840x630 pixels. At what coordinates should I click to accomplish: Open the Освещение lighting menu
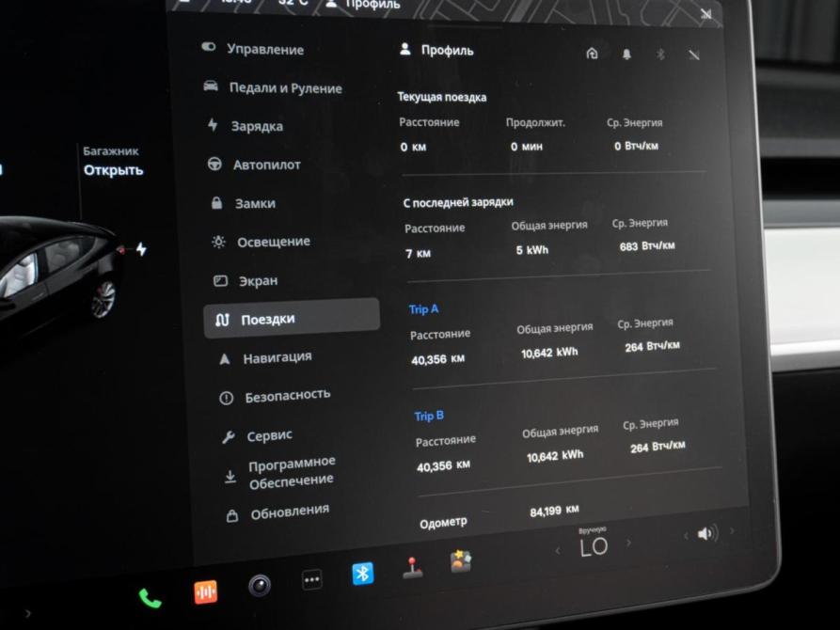click(x=261, y=242)
